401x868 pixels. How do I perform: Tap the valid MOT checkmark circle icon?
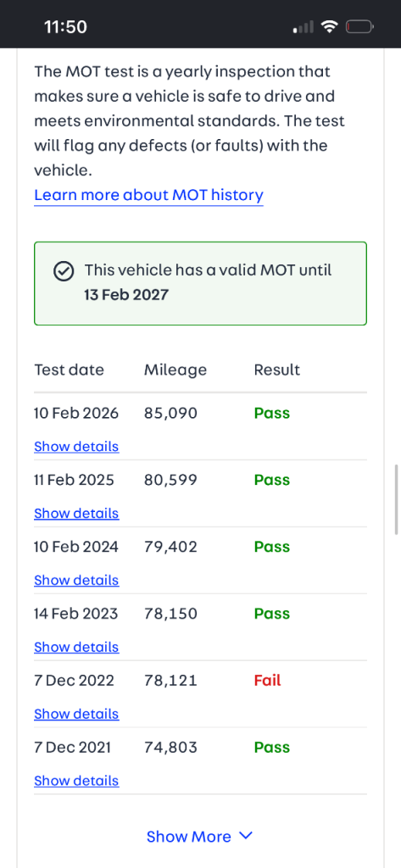pos(64,271)
